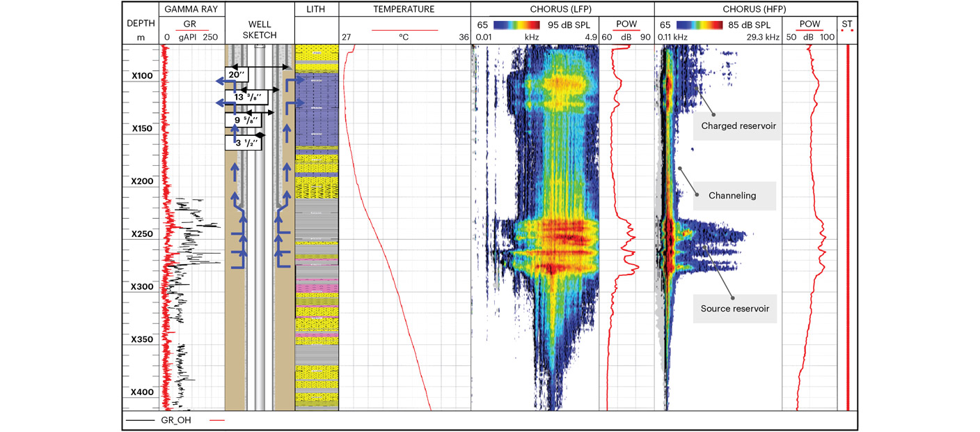Screen dimensions: 980x432
Task: Select the TEMPERATURE track header
Action: coord(404,9)
